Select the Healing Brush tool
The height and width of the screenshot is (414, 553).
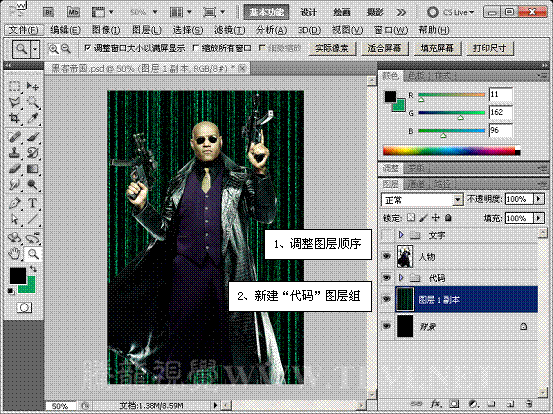coord(14,136)
